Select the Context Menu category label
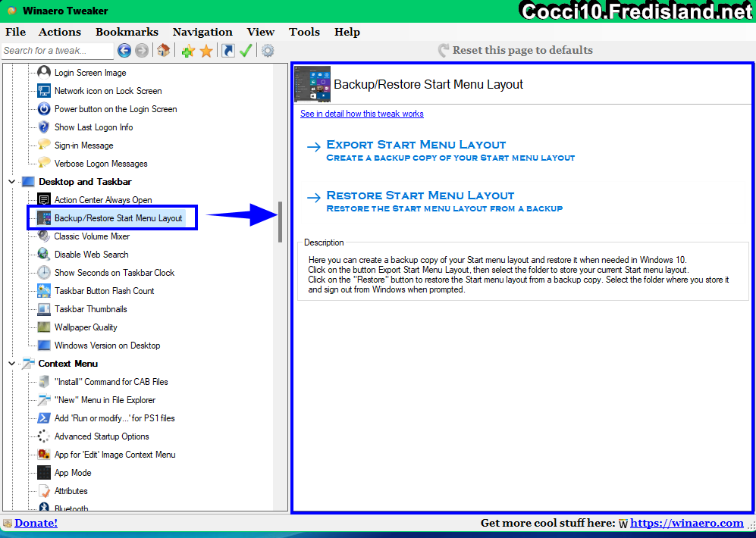Viewport: 756px width, 538px height. (68, 364)
